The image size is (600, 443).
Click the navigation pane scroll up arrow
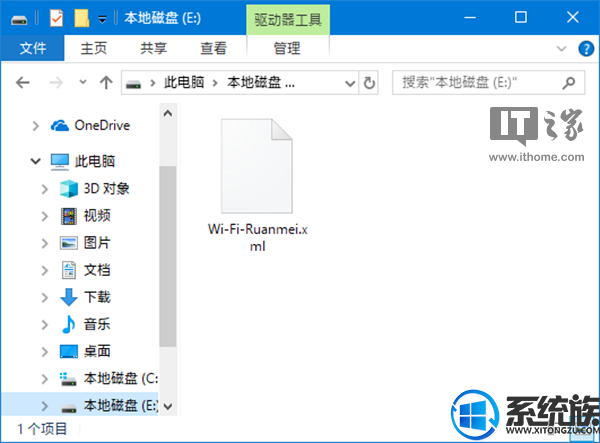click(168, 113)
